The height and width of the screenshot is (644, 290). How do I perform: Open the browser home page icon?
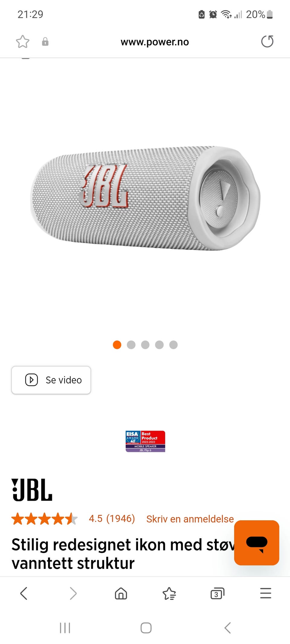coord(121,593)
